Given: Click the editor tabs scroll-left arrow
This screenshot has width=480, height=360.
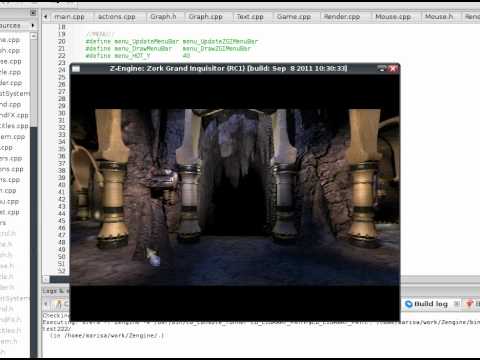Looking at the screenshot, I should tap(45, 16).
